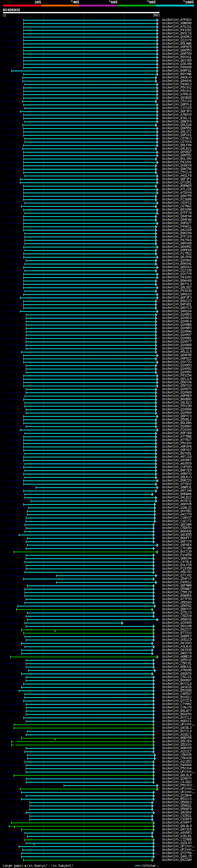Click the red 20% identity legend segment
Viewport: 197px width, 868px height.
tap(22, 6)
